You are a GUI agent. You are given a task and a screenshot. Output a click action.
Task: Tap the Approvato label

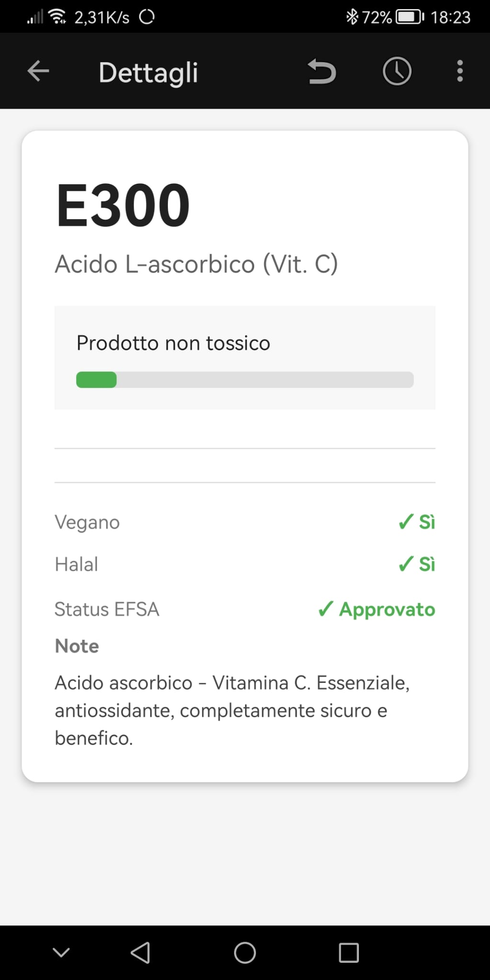coord(386,609)
